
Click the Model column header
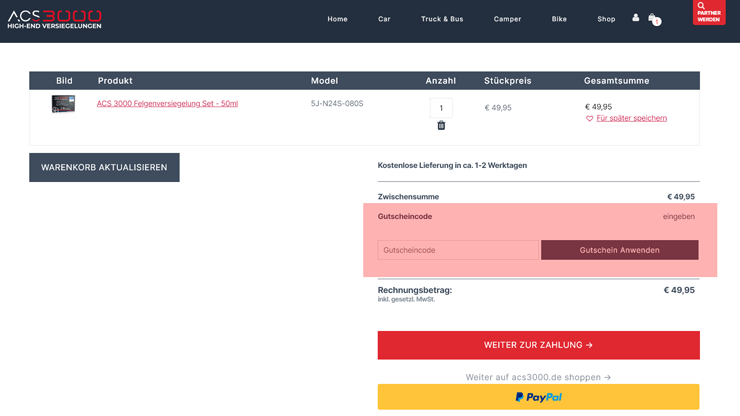pyautogui.click(x=324, y=81)
